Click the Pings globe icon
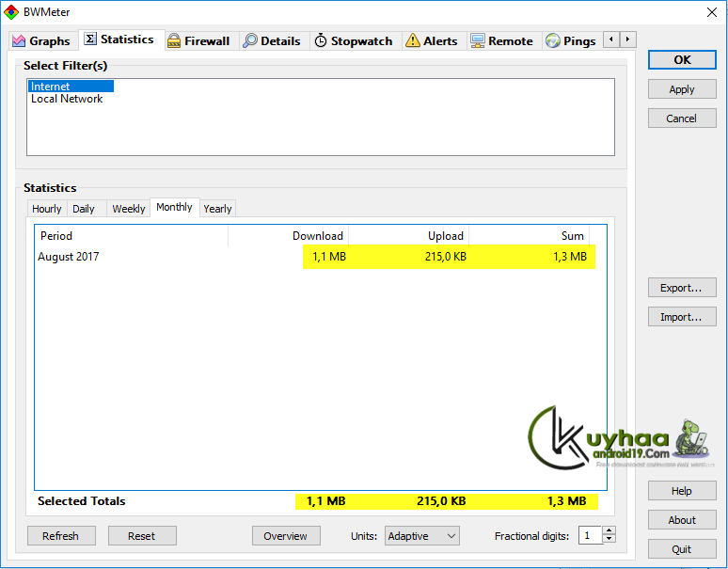728x569 pixels. pos(552,40)
